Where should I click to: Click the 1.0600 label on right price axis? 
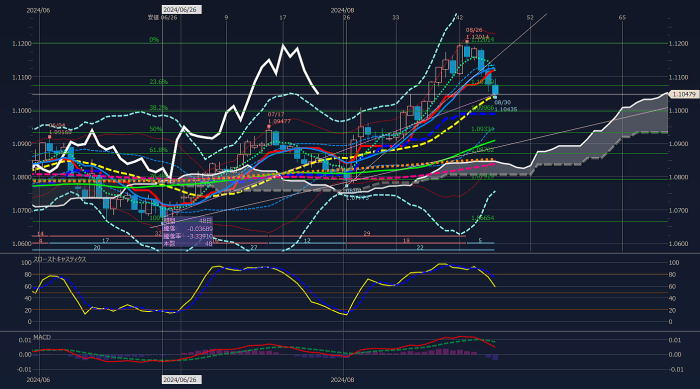(x=678, y=244)
